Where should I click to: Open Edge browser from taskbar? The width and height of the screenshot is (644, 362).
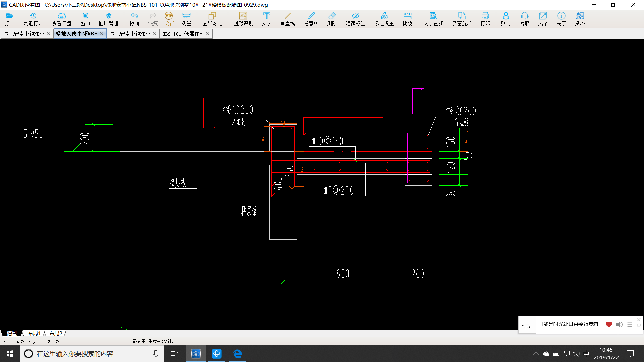(237, 354)
